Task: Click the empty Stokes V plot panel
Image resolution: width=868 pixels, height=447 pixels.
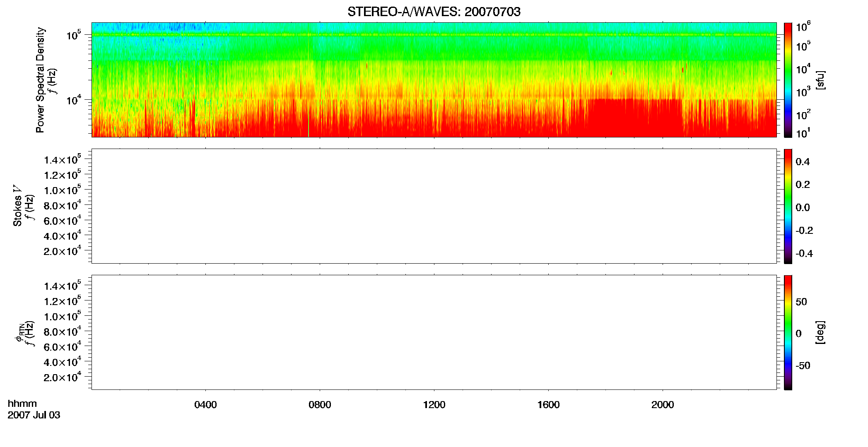Action: coord(434,206)
